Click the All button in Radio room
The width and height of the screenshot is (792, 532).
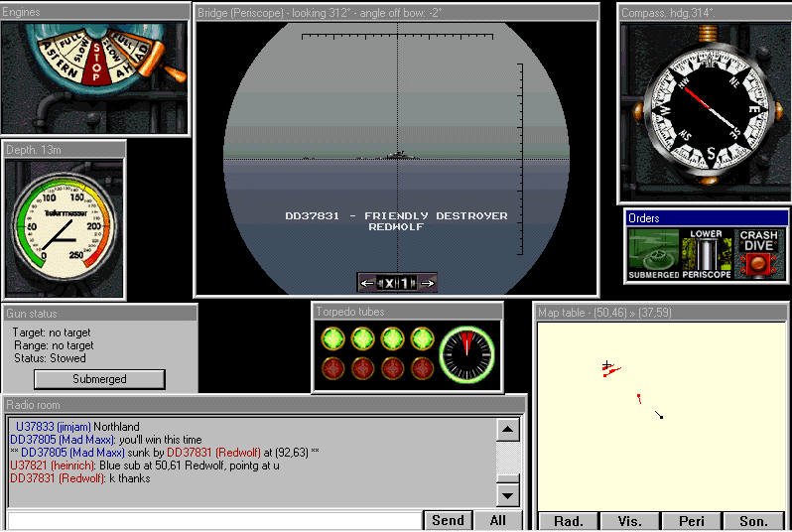point(497,520)
